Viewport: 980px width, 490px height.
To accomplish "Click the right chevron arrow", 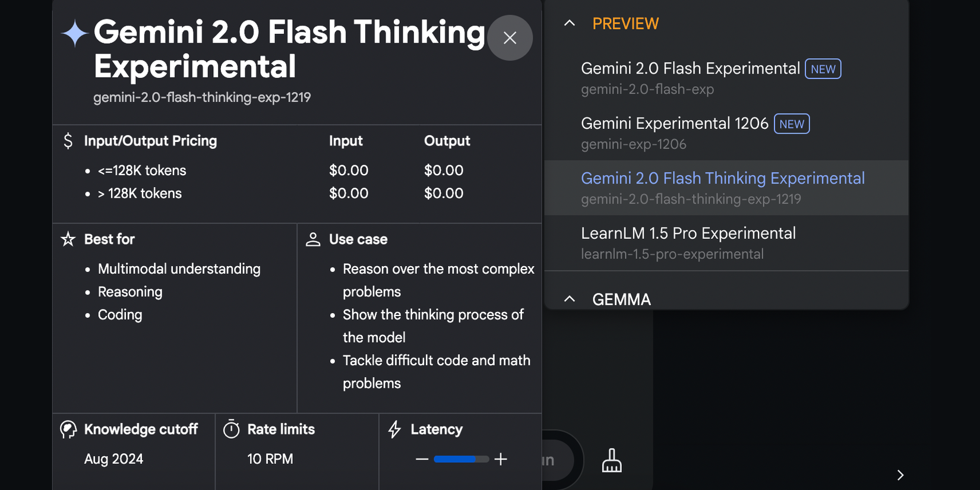I will 900,475.
